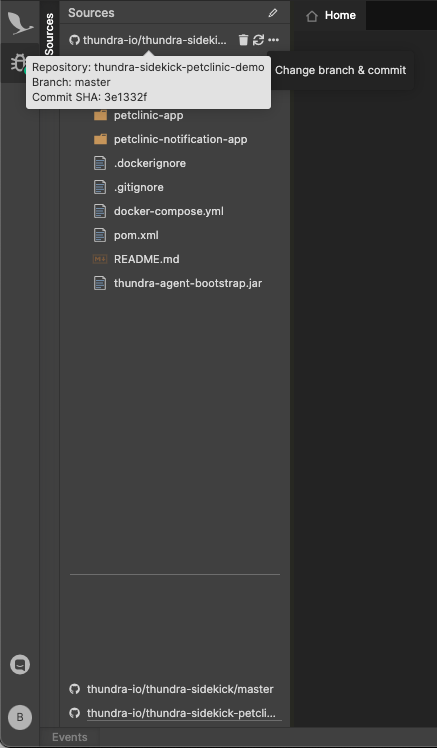437x748 pixels.
Task: Delete the repository with the trash icon
Action: click(243, 40)
